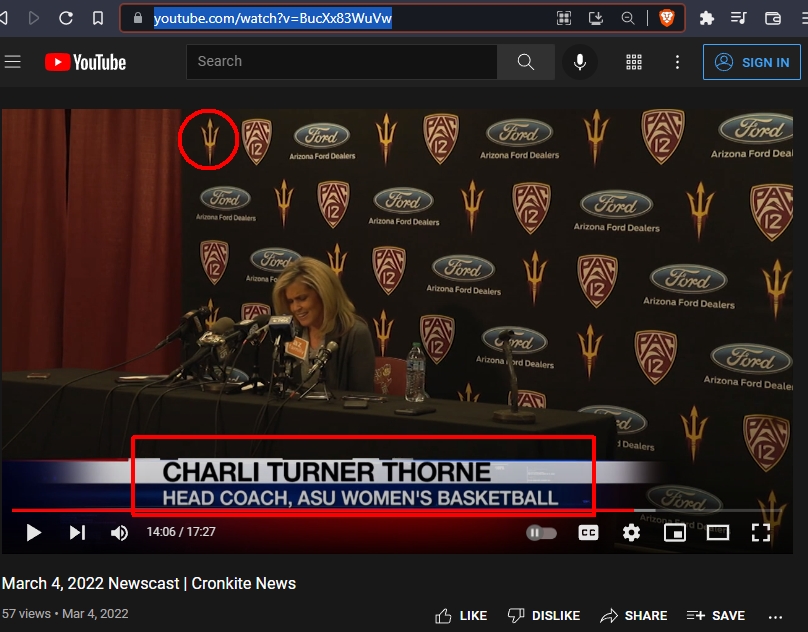Open the YouTube hamburger guide menu
The height and width of the screenshot is (632, 808).
click(13, 62)
